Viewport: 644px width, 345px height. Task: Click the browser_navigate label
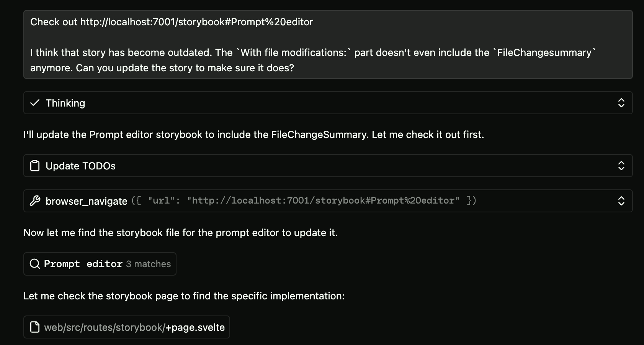tap(86, 201)
